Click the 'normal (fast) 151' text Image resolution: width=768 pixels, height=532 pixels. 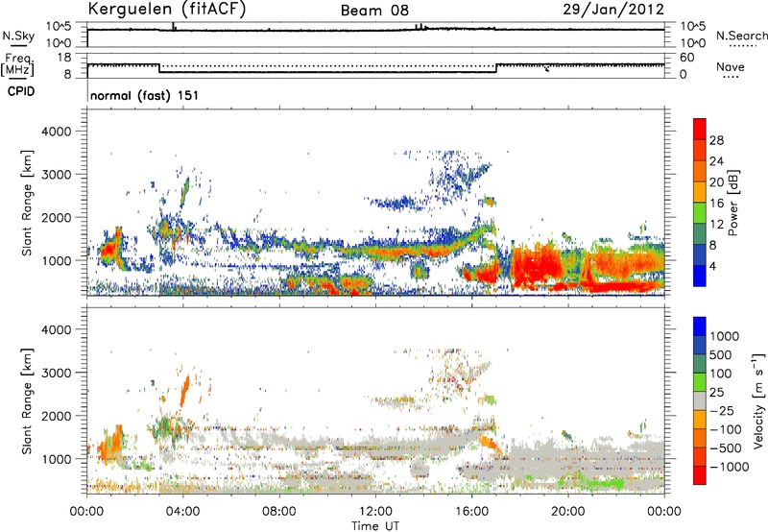[x=145, y=95]
